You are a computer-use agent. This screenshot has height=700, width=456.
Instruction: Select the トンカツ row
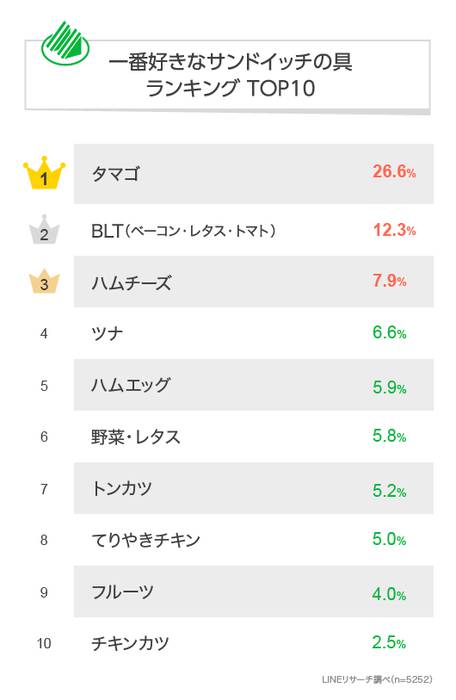pyautogui.click(x=254, y=488)
